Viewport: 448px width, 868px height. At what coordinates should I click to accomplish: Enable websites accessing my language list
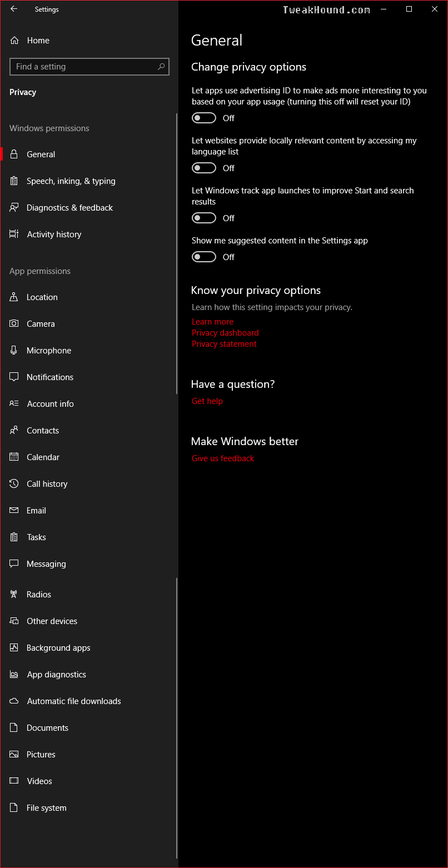[x=204, y=168]
